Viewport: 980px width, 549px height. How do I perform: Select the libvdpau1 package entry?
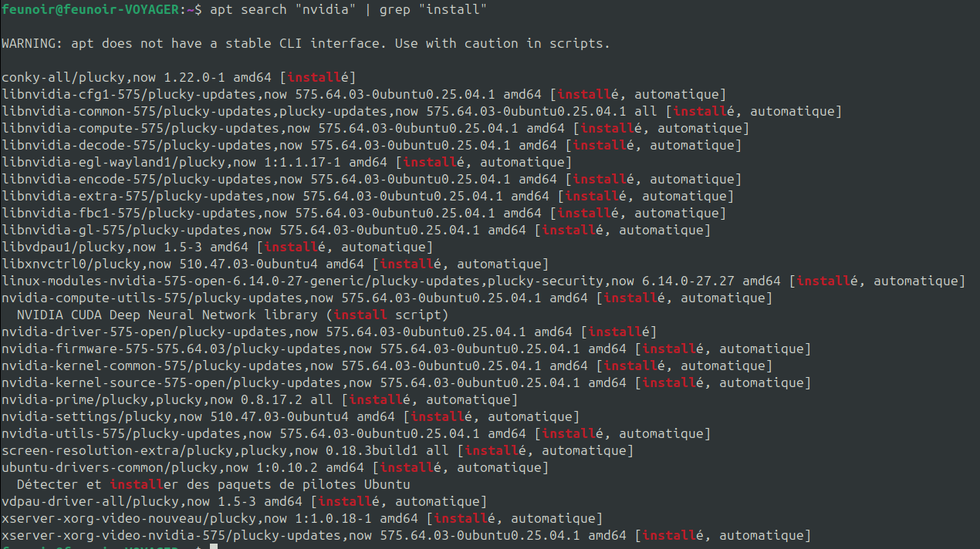point(217,248)
